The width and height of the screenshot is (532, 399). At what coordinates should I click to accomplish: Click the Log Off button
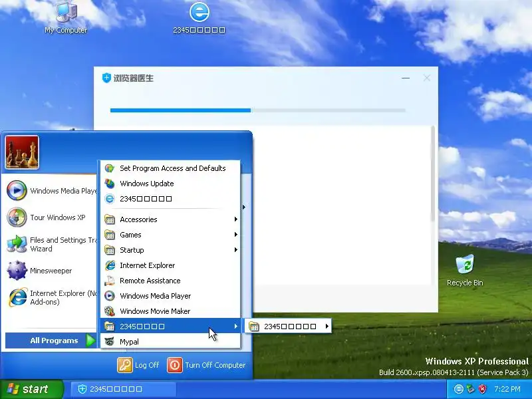point(138,365)
